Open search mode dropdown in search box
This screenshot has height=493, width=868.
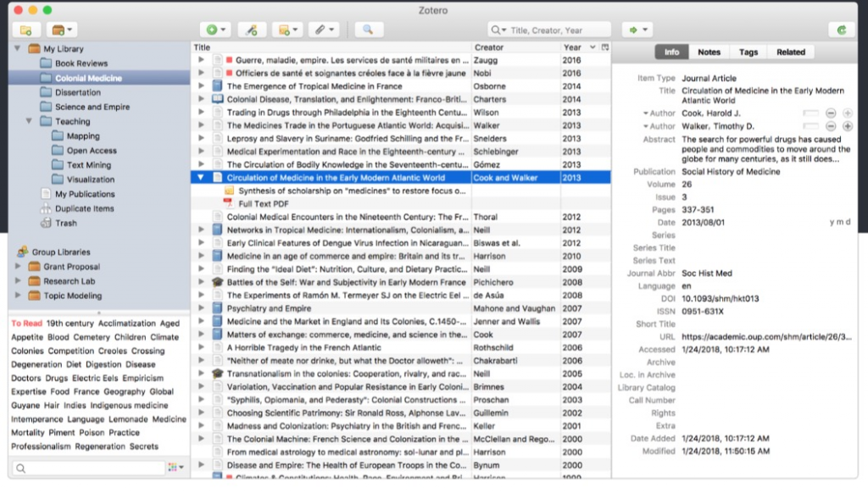point(498,30)
